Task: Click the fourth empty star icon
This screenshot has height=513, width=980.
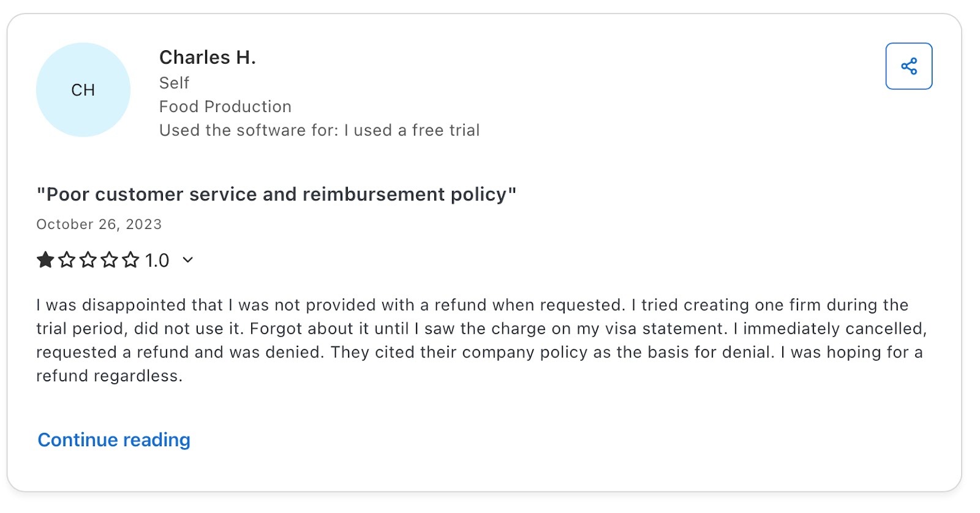Action: click(109, 260)
